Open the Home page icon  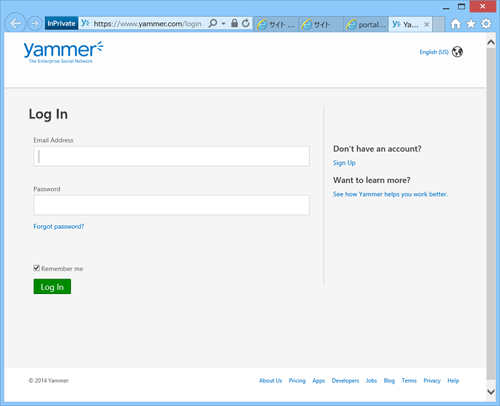click(456, 24)
